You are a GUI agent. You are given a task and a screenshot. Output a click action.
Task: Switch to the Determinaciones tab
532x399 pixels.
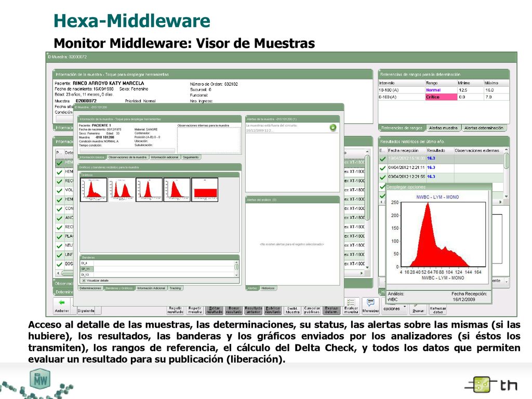pyautogui.click(x=90, y=288)
